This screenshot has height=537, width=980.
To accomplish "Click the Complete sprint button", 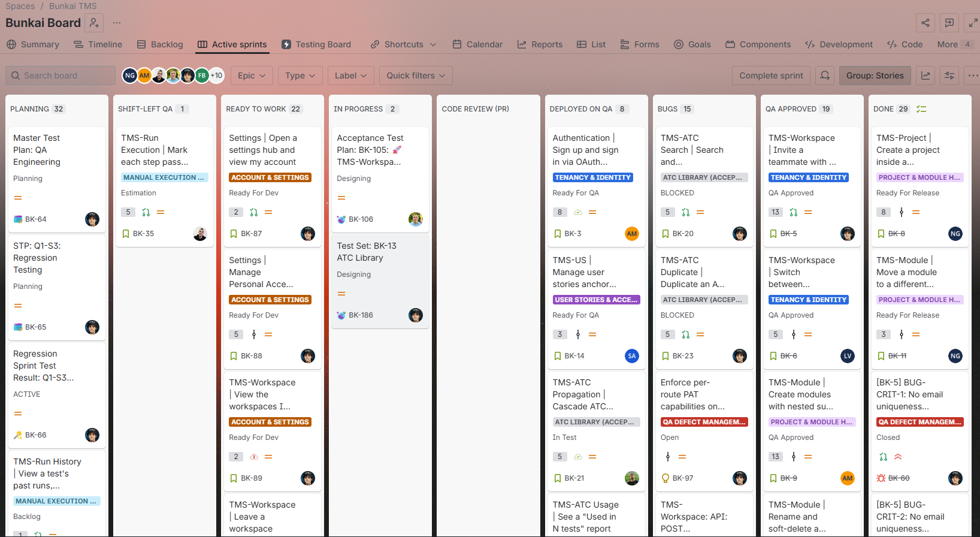I will 771,76.
